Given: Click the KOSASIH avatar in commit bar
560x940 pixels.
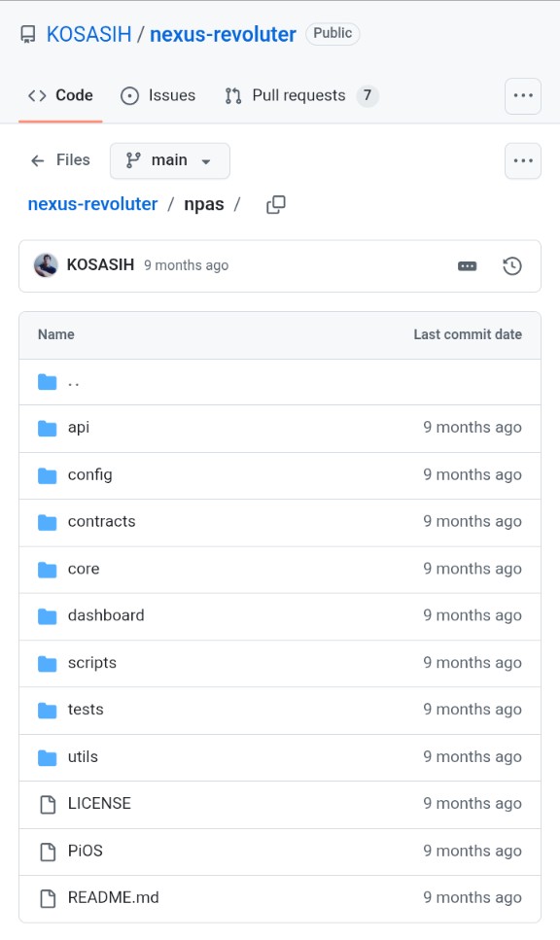Looking at the screenshot, I should click(x=46, y=265).
